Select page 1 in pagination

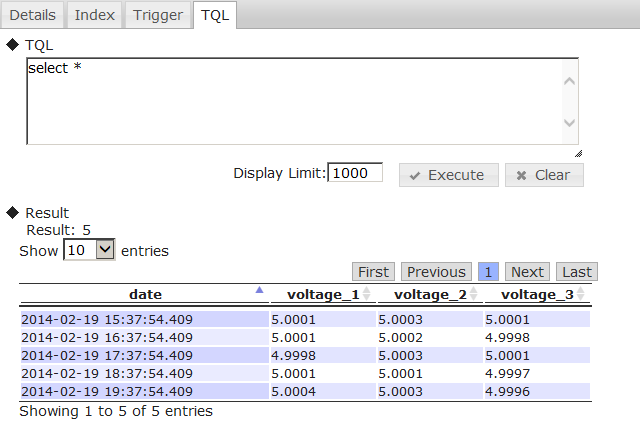489,272
